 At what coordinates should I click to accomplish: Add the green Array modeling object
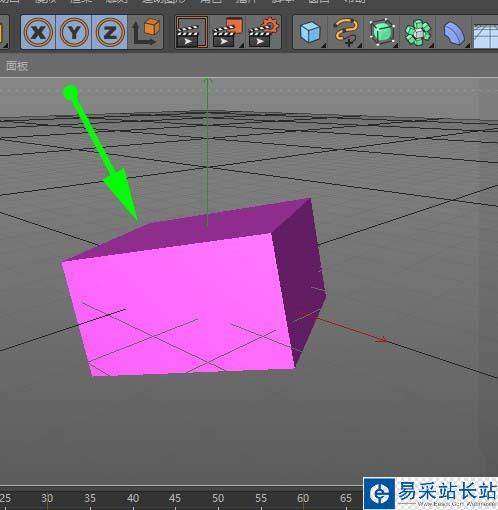[x=418, y=32]
